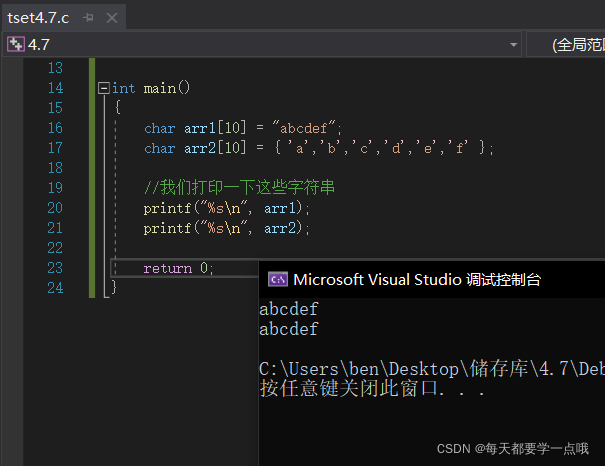Click the printf arr1 statement
The image size is (605, 466).
(227, 208)
